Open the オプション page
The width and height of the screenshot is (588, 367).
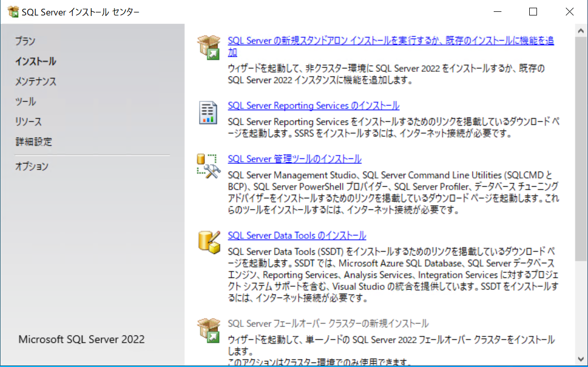pos(32,166)
